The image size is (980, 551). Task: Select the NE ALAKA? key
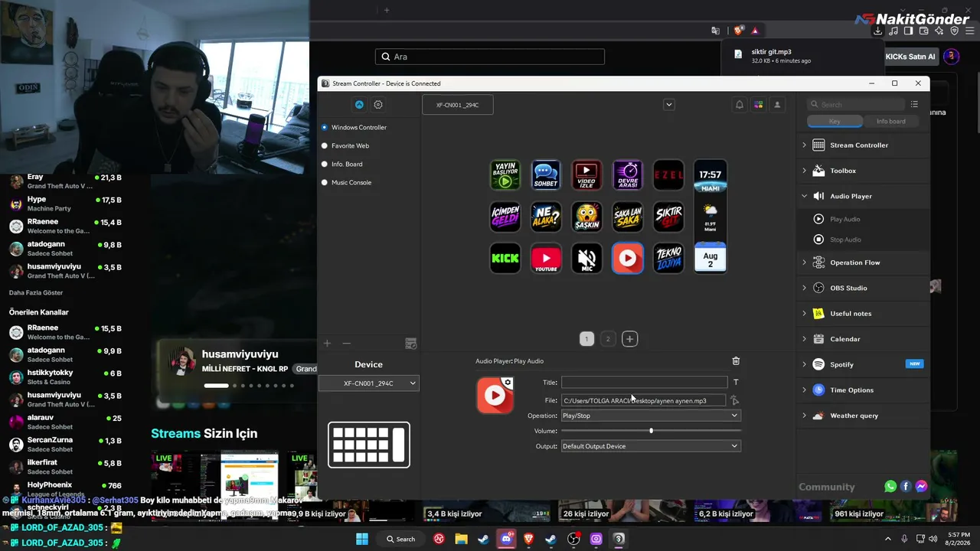pyautogui.click(x=546, y=217)
